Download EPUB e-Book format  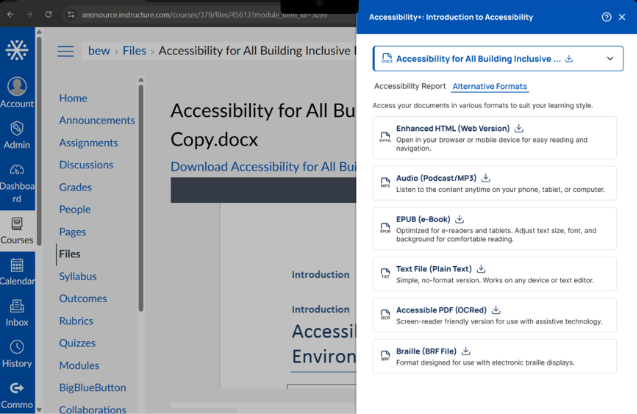click(x=459, y=219)
